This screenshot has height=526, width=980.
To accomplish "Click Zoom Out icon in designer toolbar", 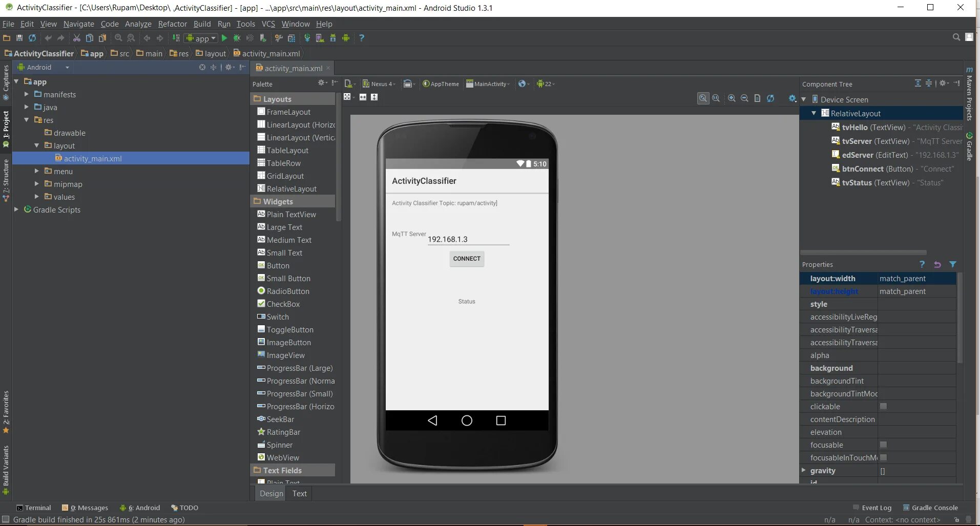I will 744,98.
